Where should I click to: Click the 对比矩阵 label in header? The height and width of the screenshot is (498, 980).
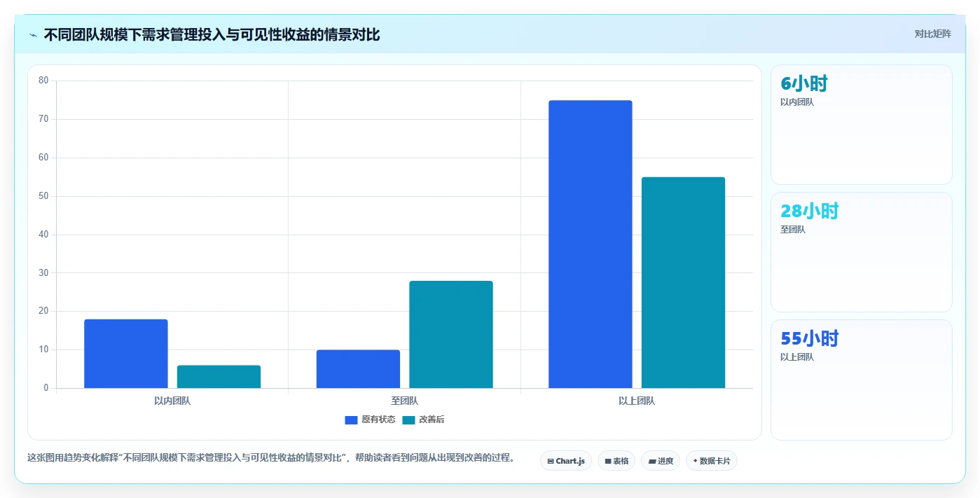pos(932,34)
